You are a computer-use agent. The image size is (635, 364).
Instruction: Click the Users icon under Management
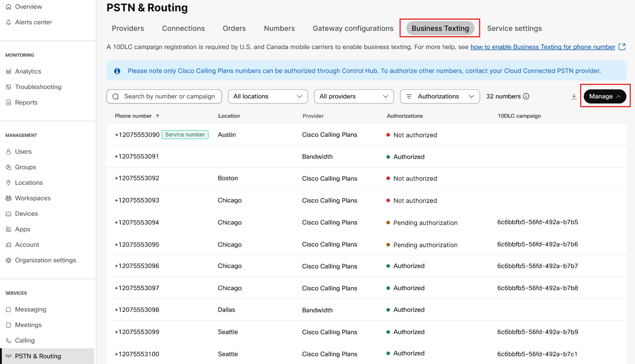pos(9,151)
